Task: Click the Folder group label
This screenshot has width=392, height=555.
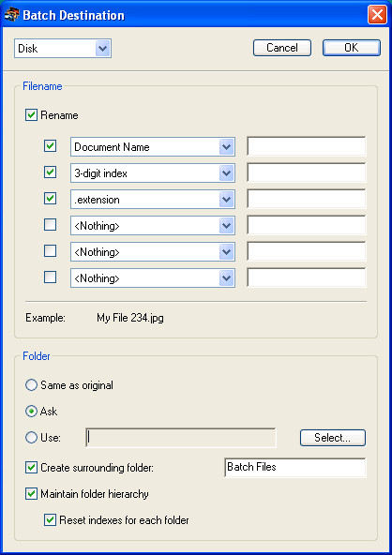Action: pyautogui.click(x=37, y=356)
